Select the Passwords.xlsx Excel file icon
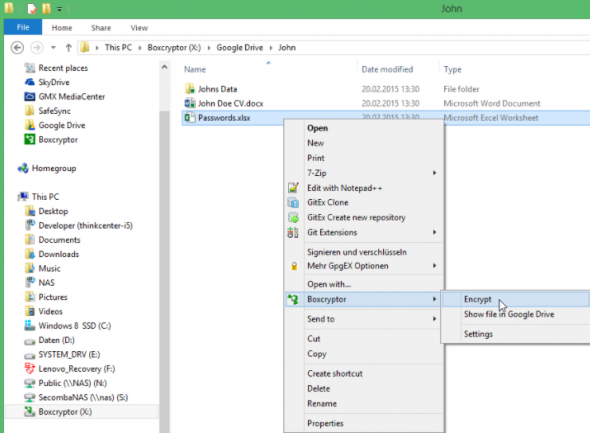Screen dimensions: 590x433 click(190, 118)
